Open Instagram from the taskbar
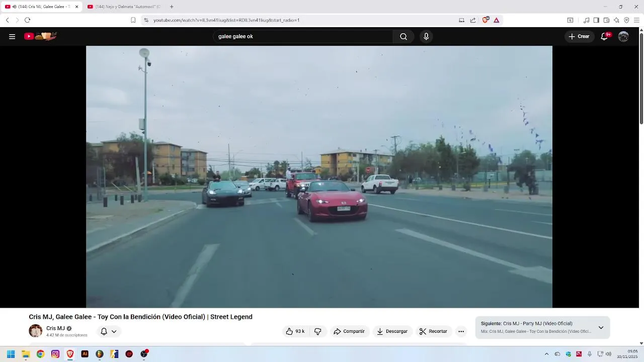Image resolution: width=644 pixels, height=362 pixels. click(55, 354)
